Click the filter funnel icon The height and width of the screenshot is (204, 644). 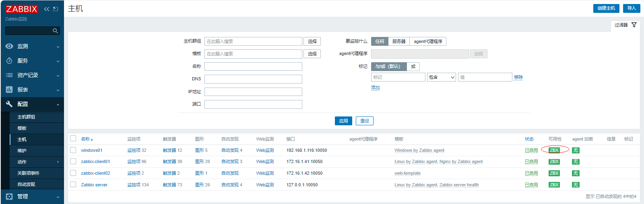tap(634, 25)
